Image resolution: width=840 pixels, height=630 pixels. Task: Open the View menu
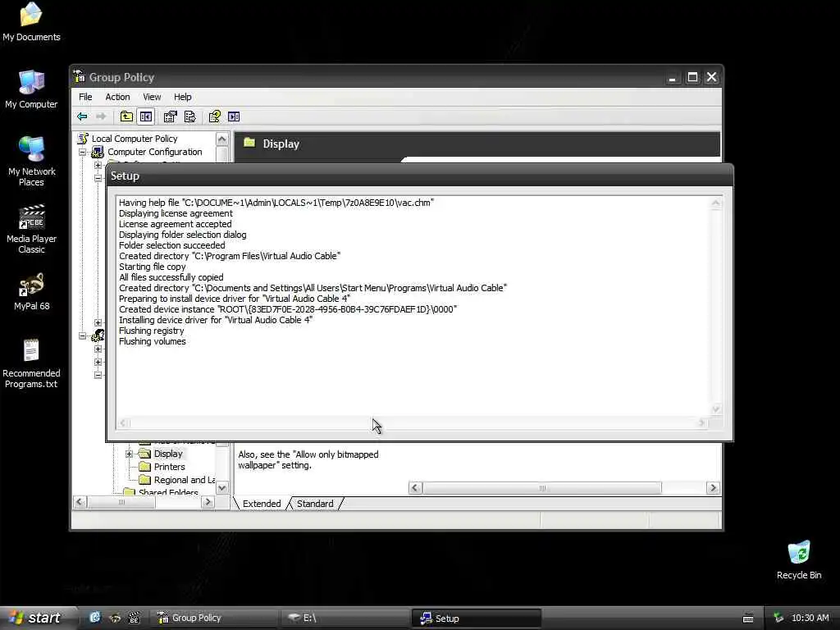tap(152, 97)
